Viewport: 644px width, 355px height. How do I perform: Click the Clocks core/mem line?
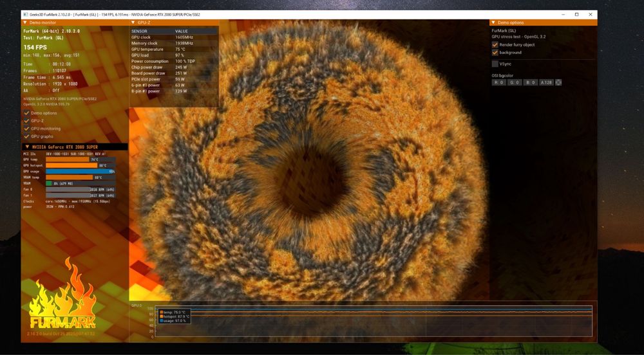[x=66, y=201]
